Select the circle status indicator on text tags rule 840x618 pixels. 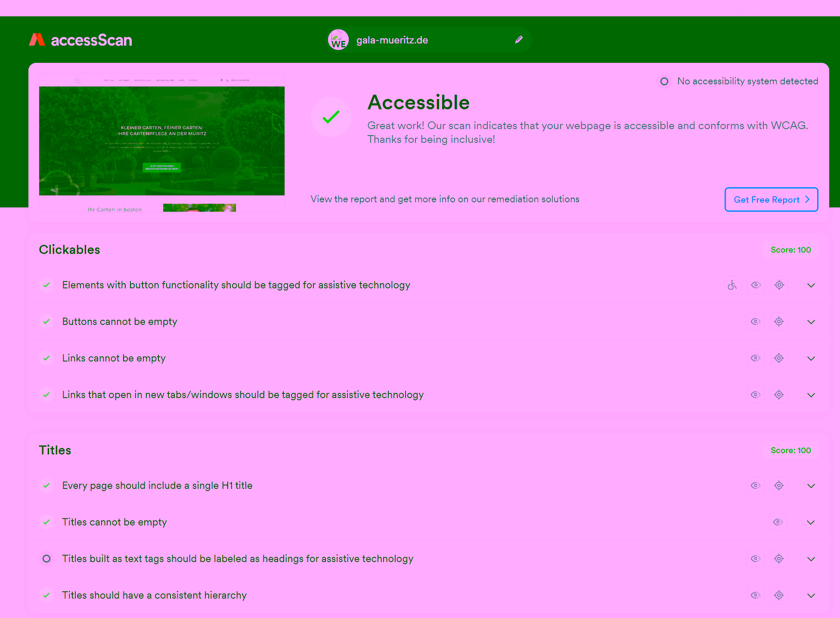[x=46, y=559]
